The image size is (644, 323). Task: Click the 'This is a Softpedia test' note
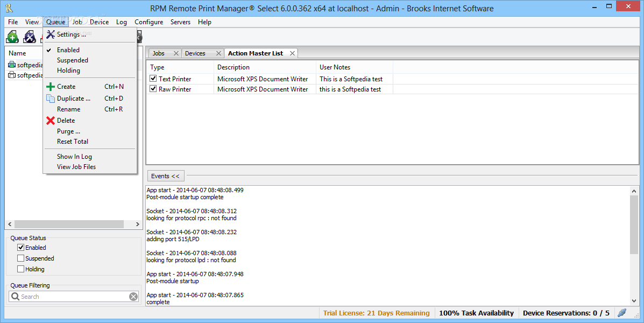(351, 79)
